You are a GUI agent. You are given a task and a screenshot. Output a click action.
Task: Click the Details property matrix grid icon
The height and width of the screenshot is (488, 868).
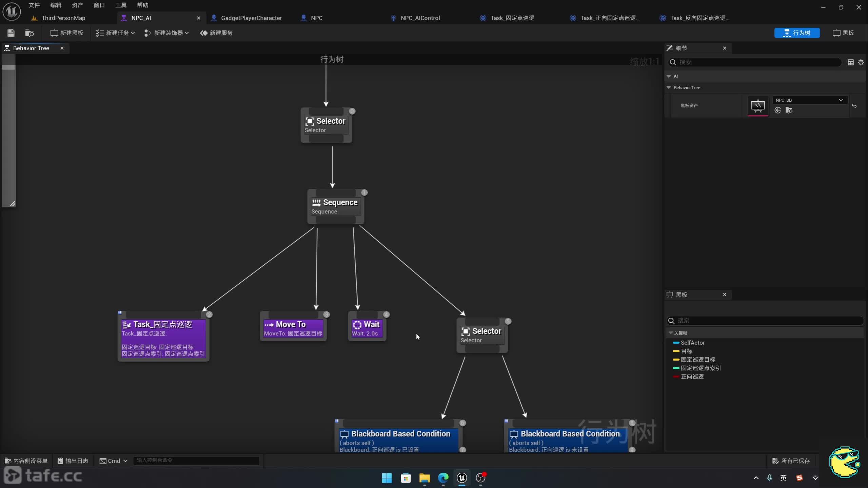click(851, 62)
